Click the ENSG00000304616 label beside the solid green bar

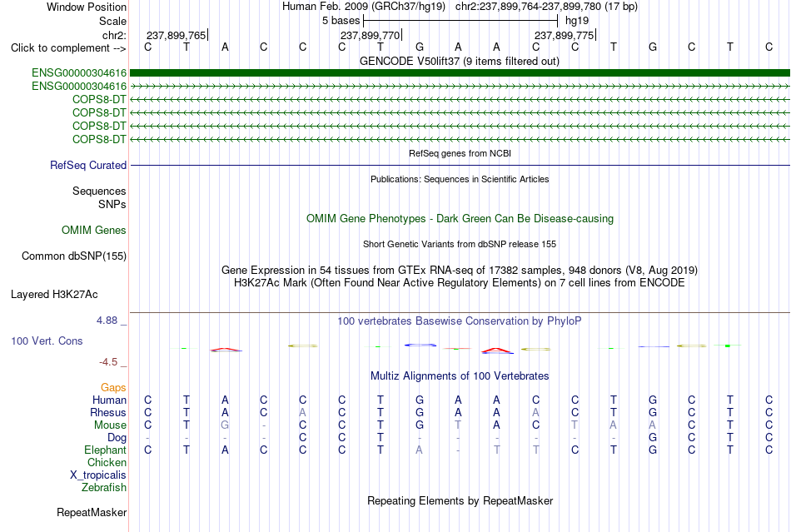click(79, 73)
